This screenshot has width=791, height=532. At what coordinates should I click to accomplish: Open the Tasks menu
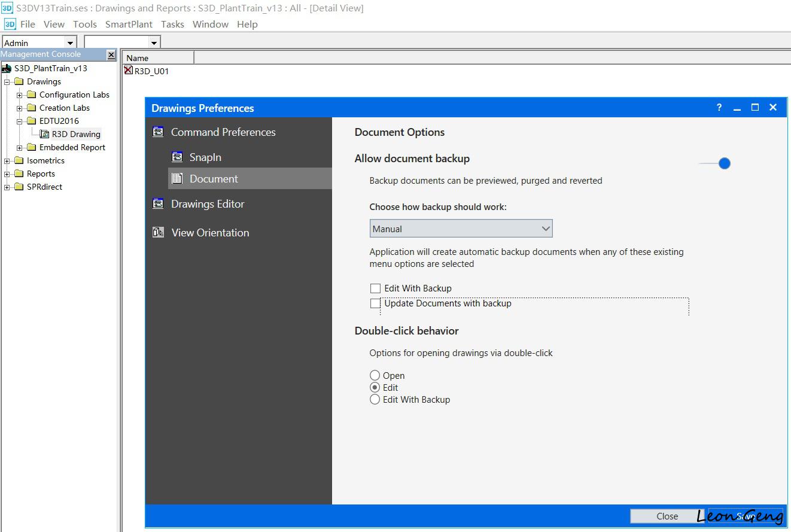pyautogui.click(x=172, y=24)
